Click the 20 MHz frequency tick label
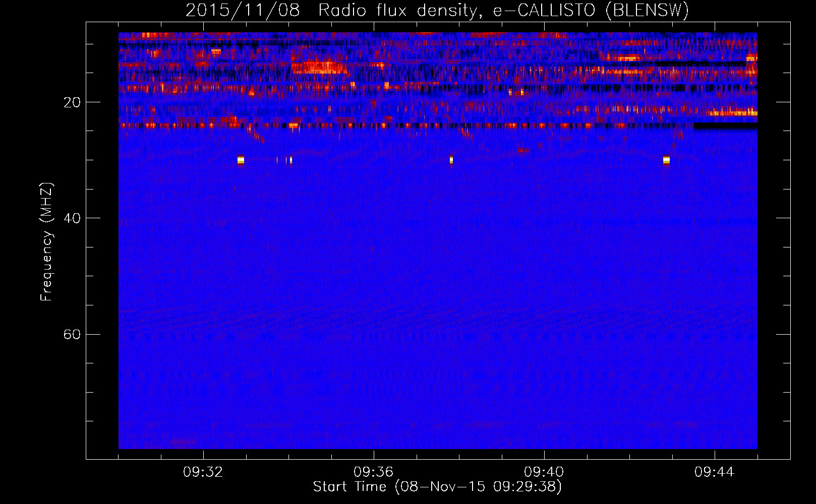 pos(72,102)
